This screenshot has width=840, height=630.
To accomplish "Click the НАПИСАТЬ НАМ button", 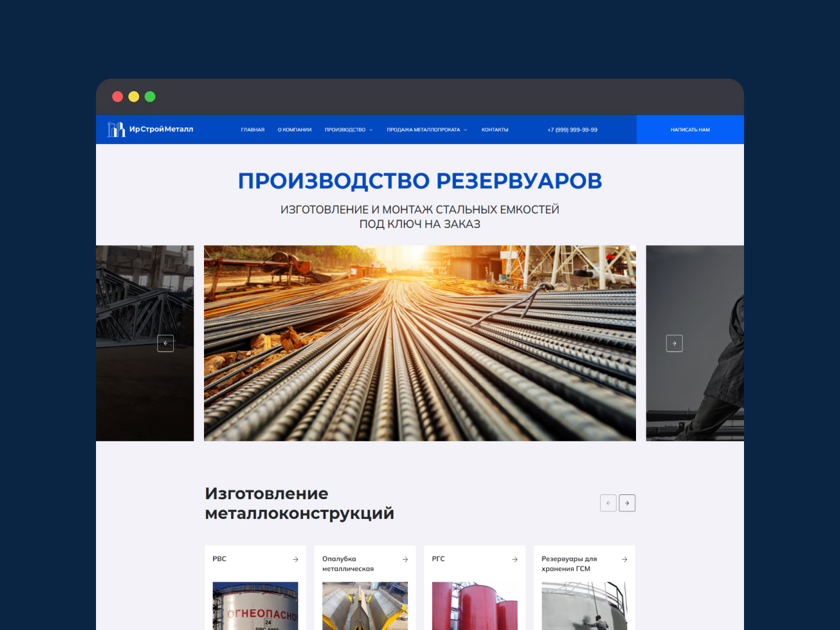I will [x=690, y=130].
